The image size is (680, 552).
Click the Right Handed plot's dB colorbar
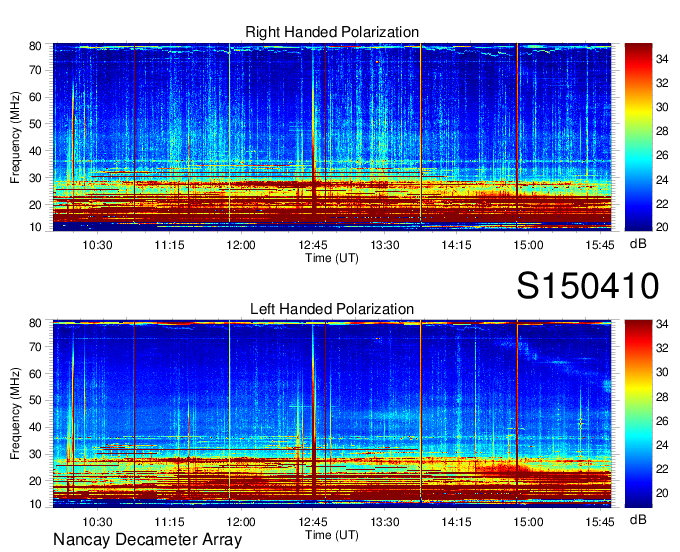click(638, 137)
